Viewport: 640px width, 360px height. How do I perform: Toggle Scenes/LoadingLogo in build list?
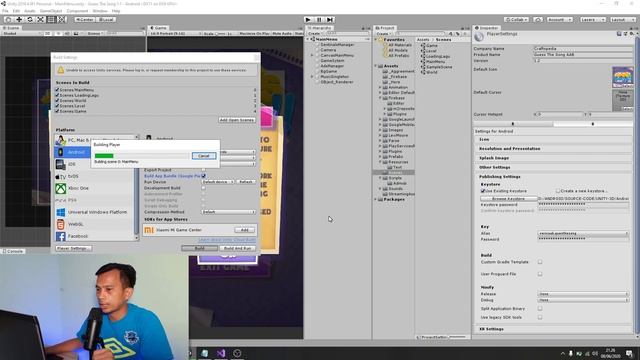click(x=57, y=95)
